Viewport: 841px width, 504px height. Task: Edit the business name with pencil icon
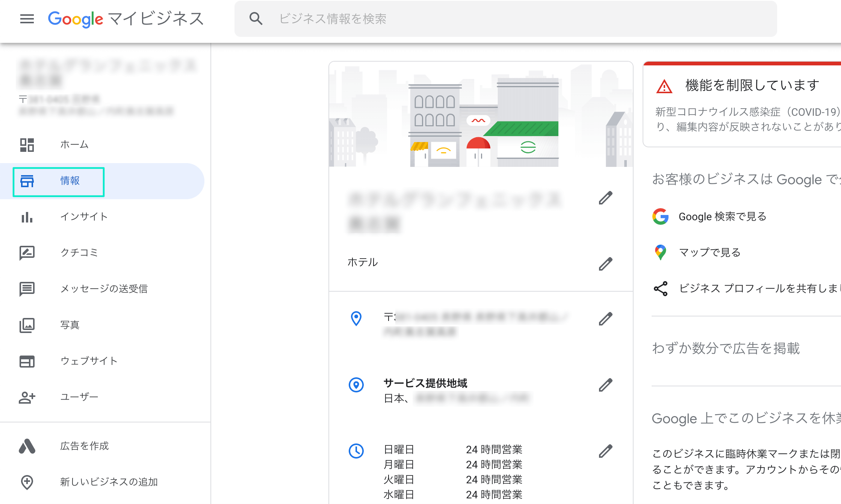tap(606, 198)
